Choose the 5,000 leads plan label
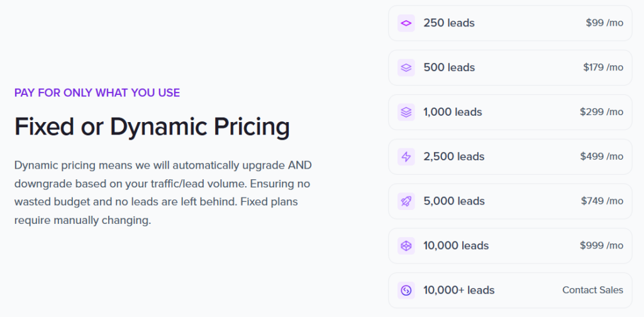Screen dimensions: 644x317 pos(454,201)
